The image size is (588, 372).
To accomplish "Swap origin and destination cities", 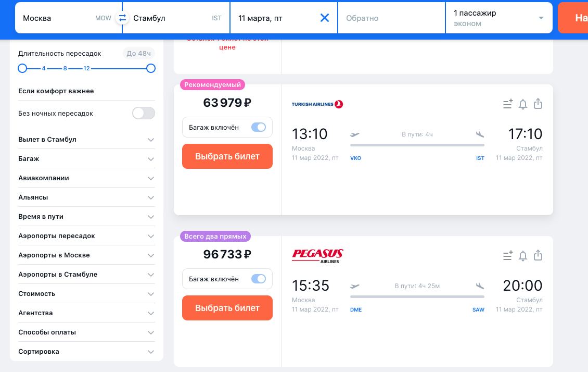I will point(122,18).
